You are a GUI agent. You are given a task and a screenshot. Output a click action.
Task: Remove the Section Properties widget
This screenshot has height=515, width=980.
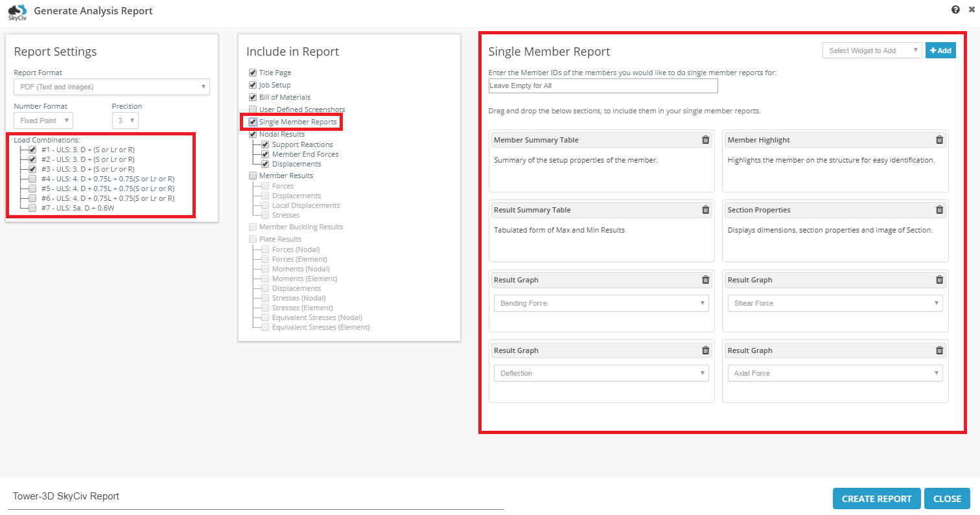[x=939, y=210]
